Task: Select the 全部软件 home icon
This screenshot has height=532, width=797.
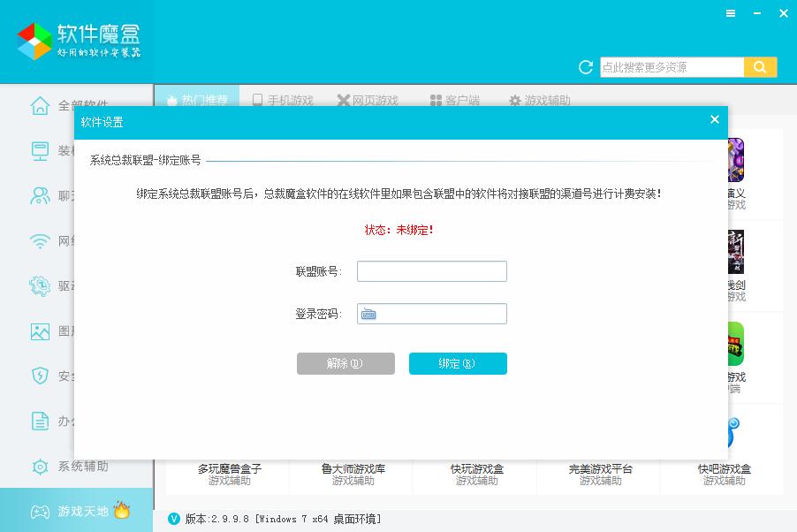Action: (x=41, y=104)
